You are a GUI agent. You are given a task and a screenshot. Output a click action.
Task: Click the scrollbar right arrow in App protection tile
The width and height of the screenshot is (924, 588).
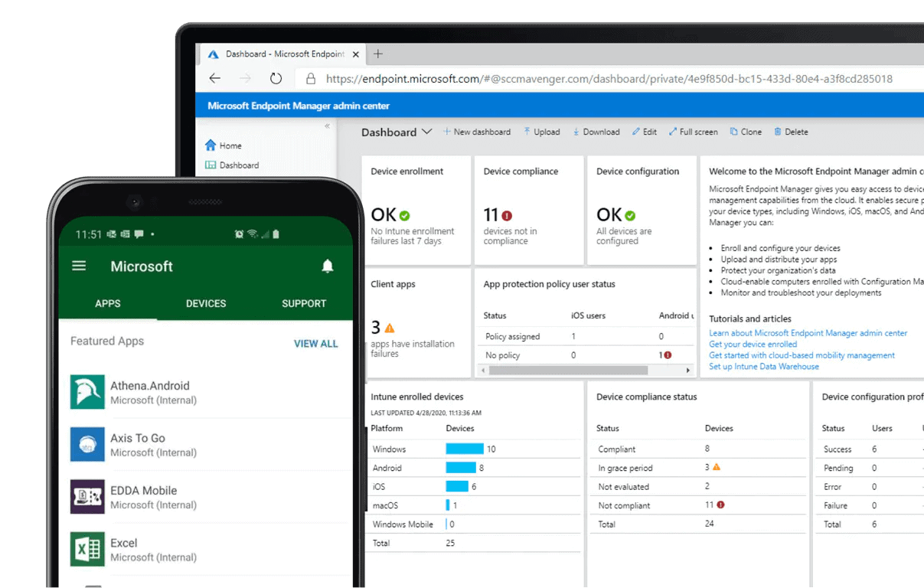pyautogui.click(x=687, y=371)
